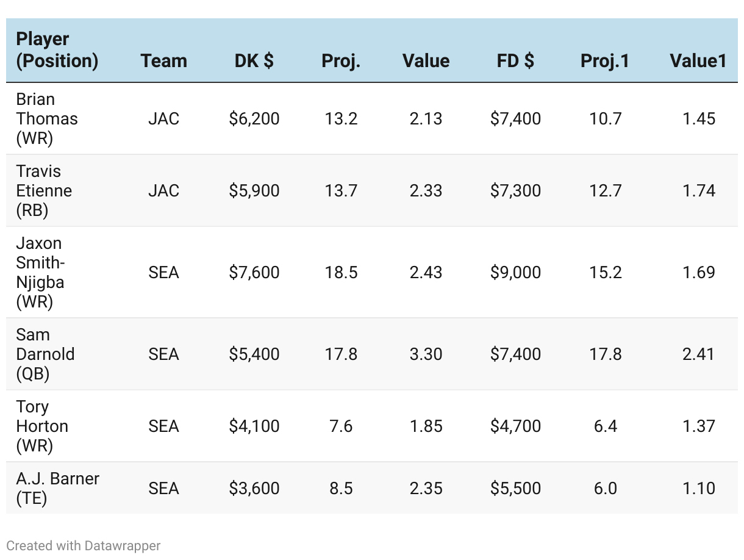Select the FD $ column header
Viewport: 744px width, 560px height.
coord(515,61)
